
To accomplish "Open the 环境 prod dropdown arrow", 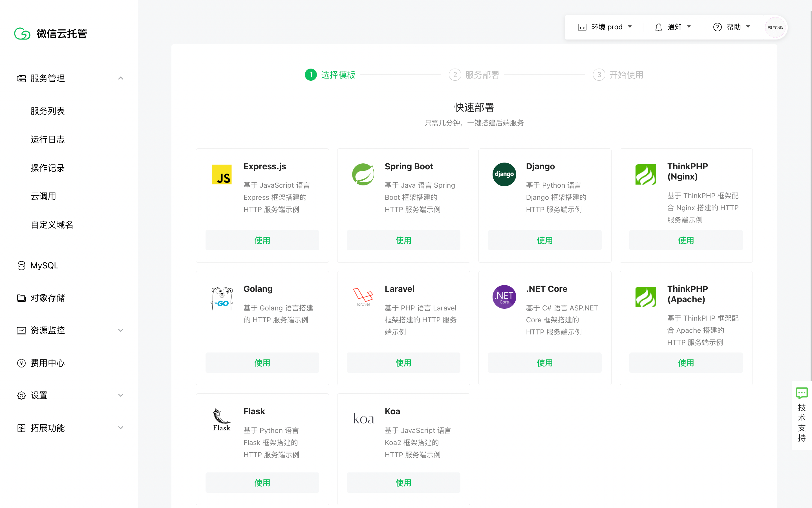I will [630, 27].
